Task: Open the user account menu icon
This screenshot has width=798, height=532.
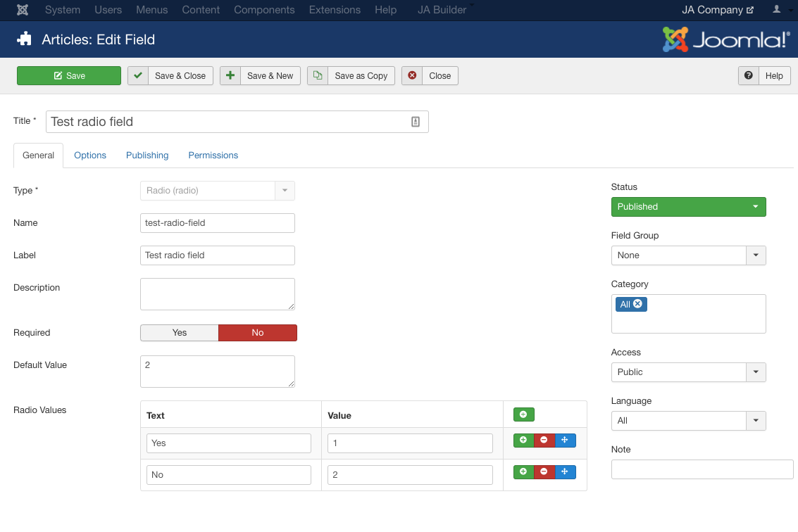Action: [x=777, y=10]
